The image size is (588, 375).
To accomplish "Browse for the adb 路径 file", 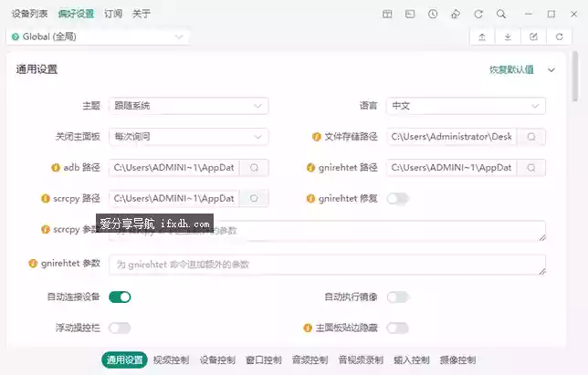I will click(254, 168).
